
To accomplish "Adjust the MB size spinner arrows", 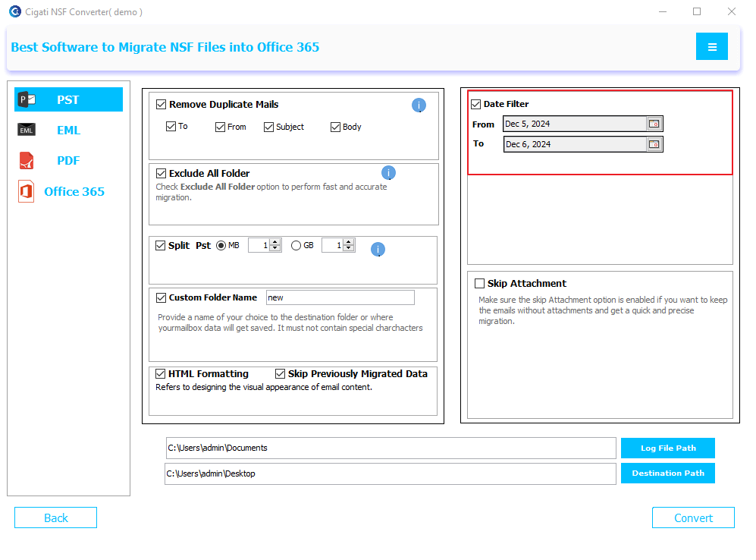I will coord(274,245).
